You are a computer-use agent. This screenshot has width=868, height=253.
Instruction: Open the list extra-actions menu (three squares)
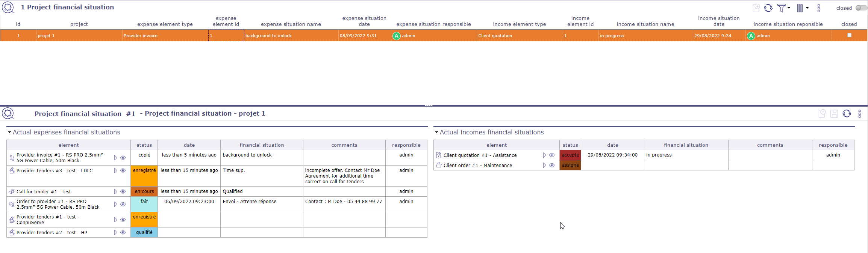pyautogui.click(x=819, y=8)
